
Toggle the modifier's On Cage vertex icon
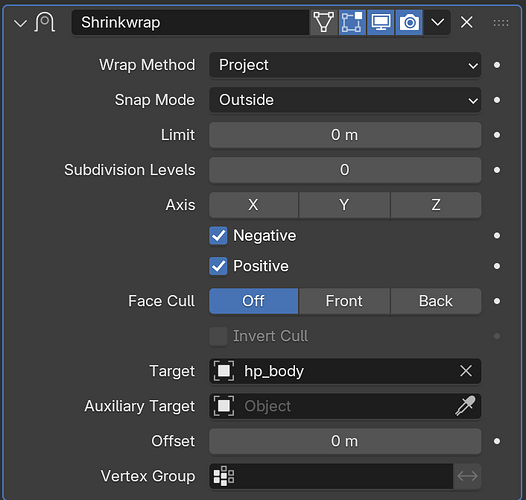[324, 22]
